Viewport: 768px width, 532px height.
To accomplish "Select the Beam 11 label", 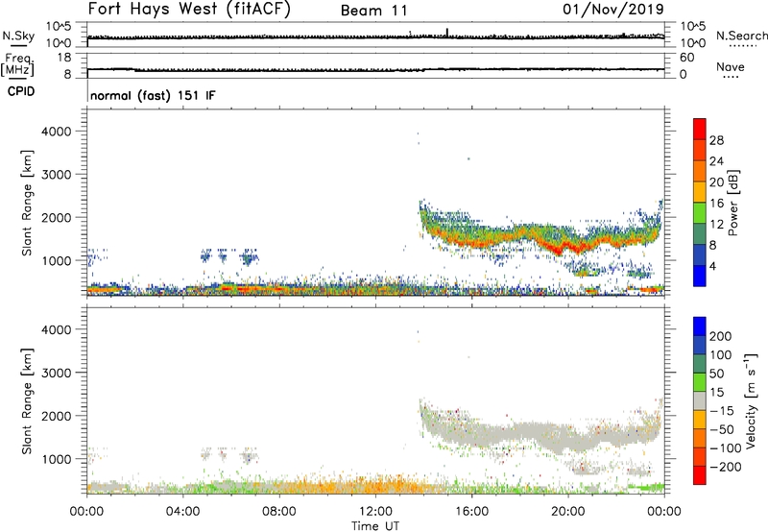I will tap(374, 11).
